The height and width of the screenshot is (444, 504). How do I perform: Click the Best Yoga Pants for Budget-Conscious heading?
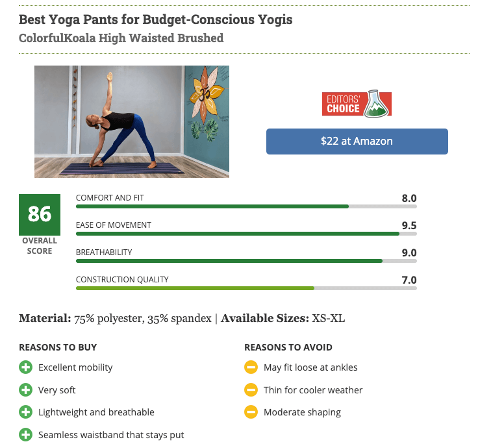tap(156, 19)
